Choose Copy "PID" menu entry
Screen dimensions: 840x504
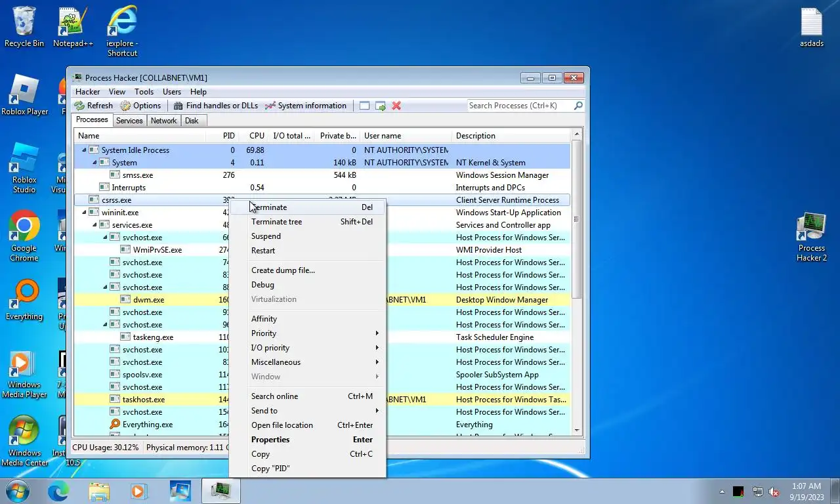307,469
